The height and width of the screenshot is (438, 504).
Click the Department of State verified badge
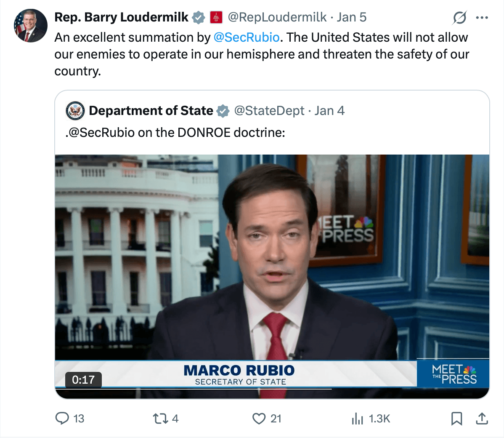[x=223, y=111]
